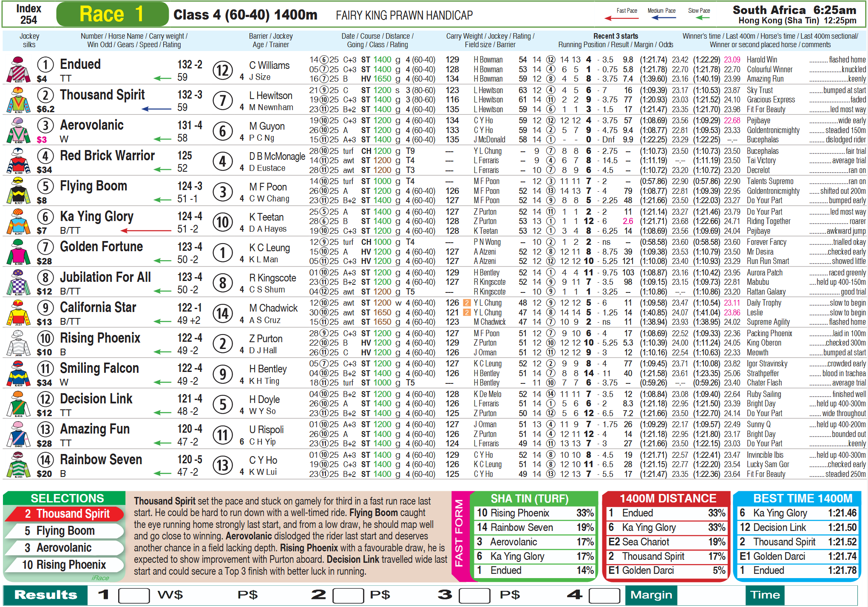Click the fourth place results box
The width and height of the screenshot is (868, 607).
point(604,595)
